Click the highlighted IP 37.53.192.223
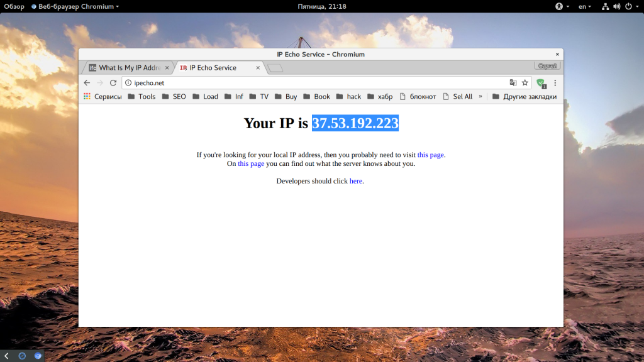644x362 pixels. (355, 123)
